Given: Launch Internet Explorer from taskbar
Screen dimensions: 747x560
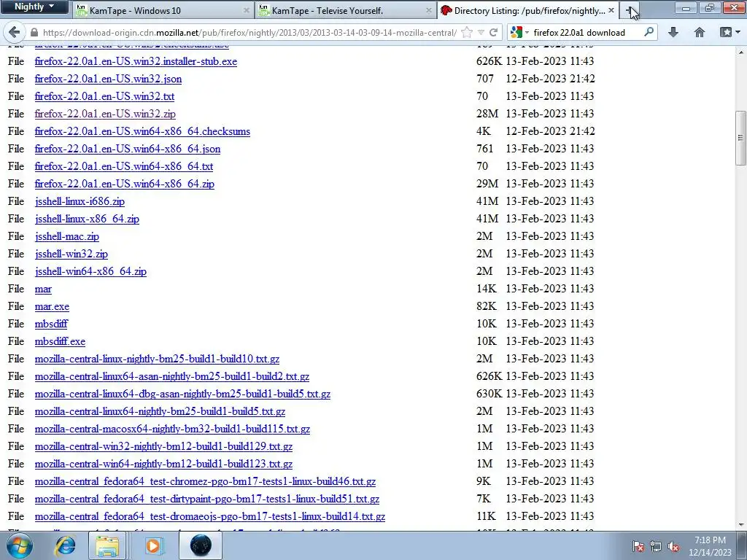Looking at the screenshot, I should click(64, 545).
